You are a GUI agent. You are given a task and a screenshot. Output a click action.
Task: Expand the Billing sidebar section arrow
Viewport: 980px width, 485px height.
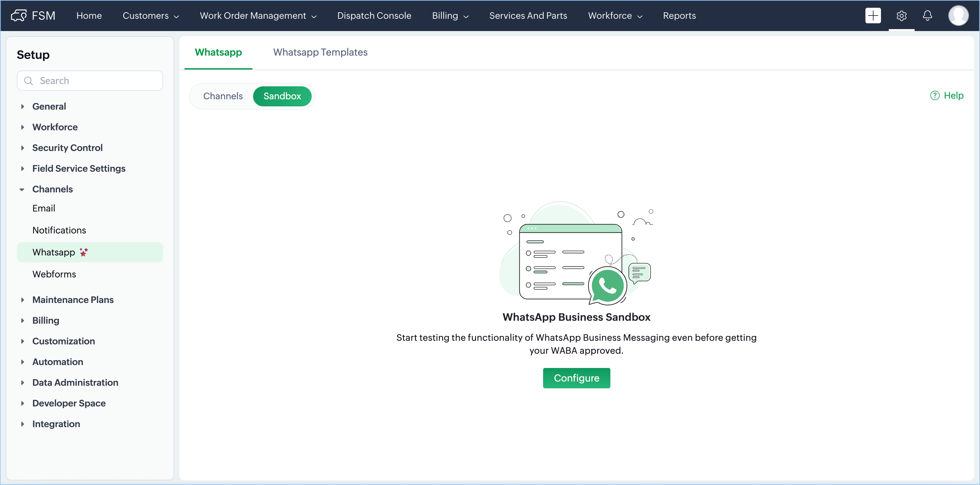(x=22, y=320)
